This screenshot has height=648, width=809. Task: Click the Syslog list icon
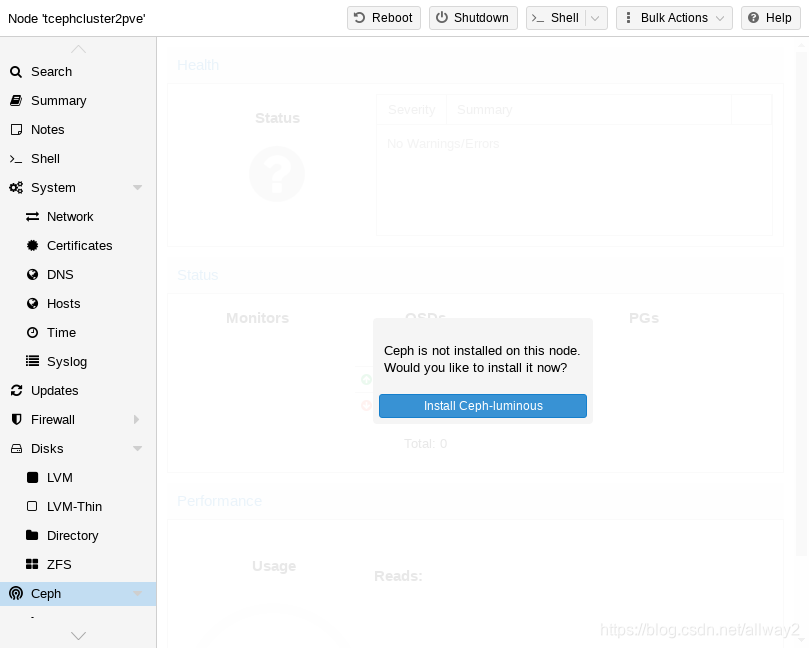[33, 361]
